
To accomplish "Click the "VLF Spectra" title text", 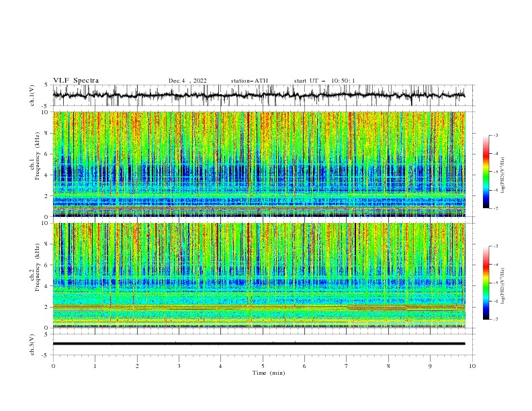I will click(x=76, y=81).
